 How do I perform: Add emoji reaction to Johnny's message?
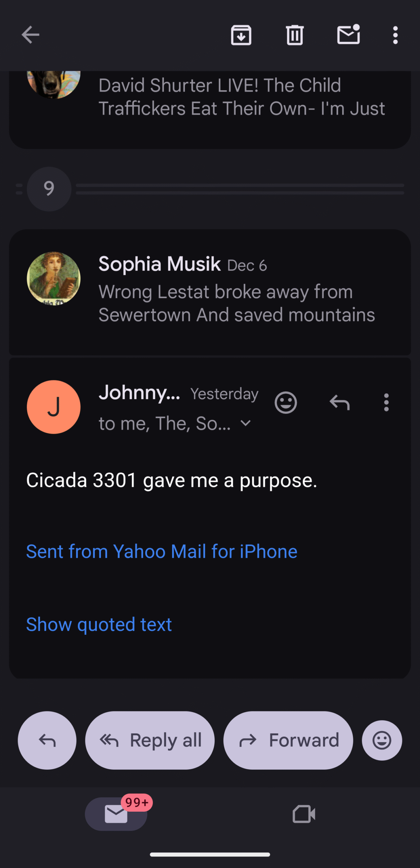(286, 403)
